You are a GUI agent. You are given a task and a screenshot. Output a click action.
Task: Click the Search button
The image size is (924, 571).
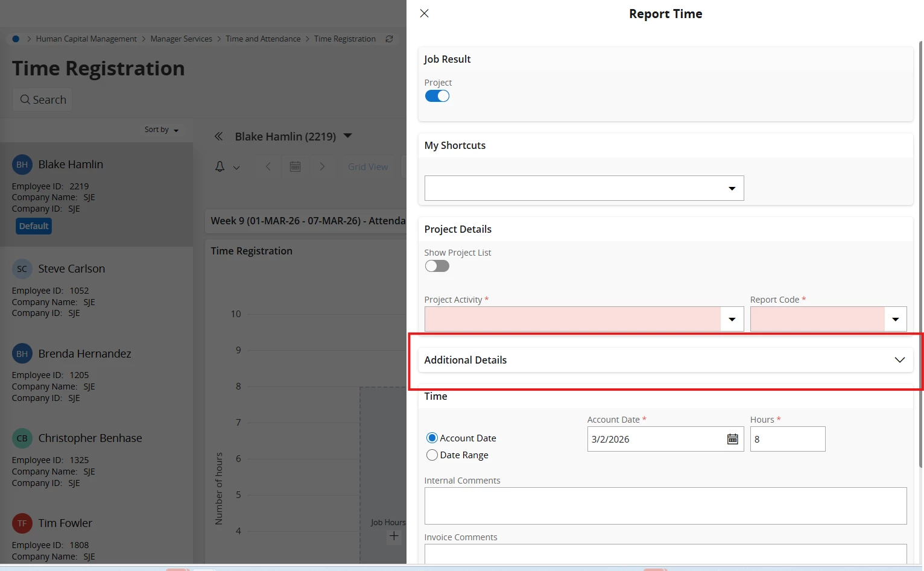[x=43, y=99]
